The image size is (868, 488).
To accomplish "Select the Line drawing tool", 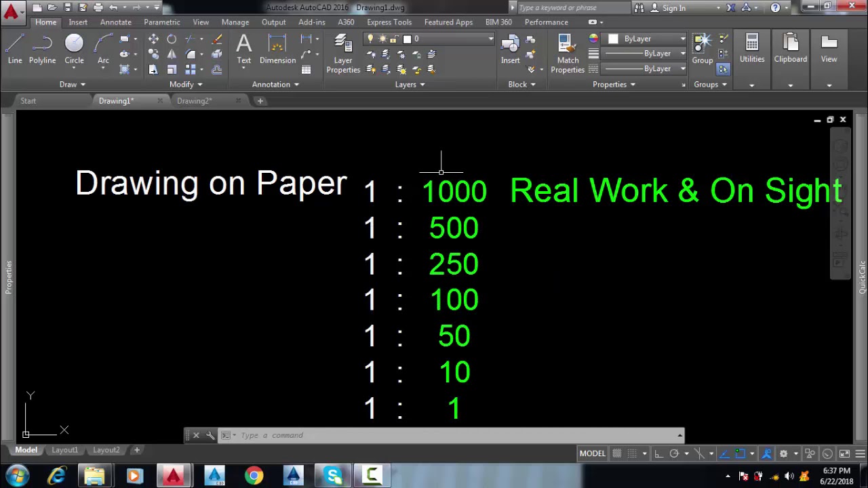I will coord(15,49).
